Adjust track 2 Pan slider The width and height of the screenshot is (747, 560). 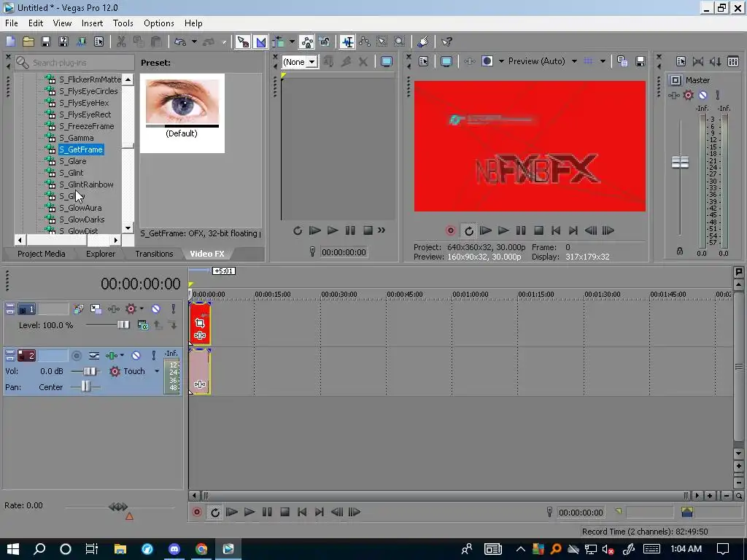pyautogui.click(x=85, y=387)
